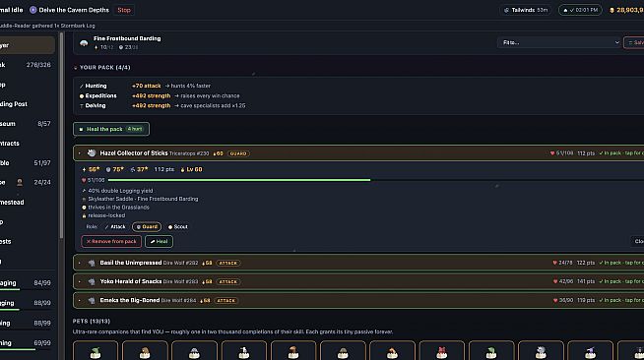Click the thrives in the Grasslands line

[115, 208]
